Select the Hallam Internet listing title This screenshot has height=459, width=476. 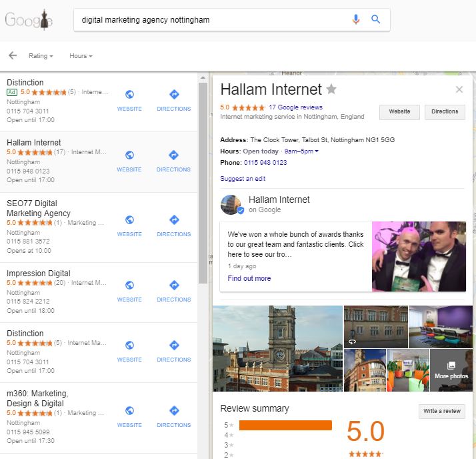(34, 143)
